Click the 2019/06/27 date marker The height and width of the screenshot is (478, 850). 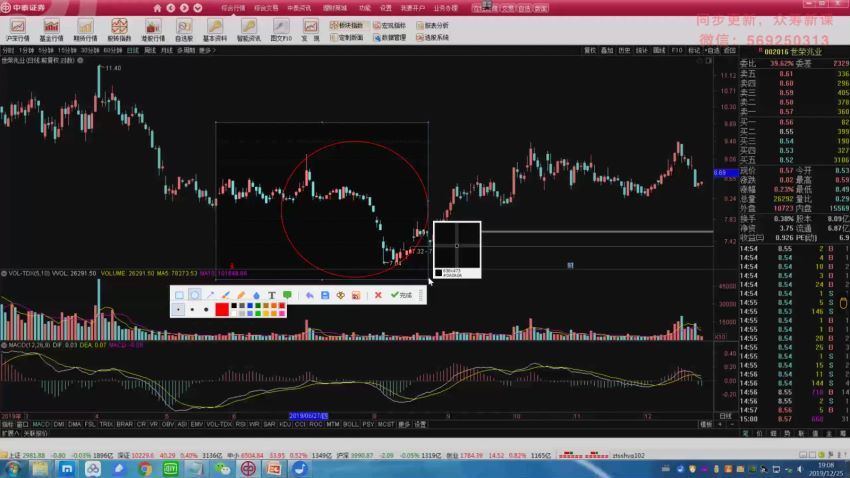point(308,416)
